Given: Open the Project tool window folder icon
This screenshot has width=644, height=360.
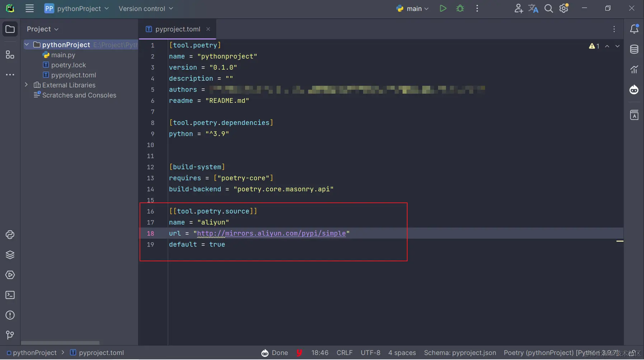Looking at the screenshot, I should [10, 29].
